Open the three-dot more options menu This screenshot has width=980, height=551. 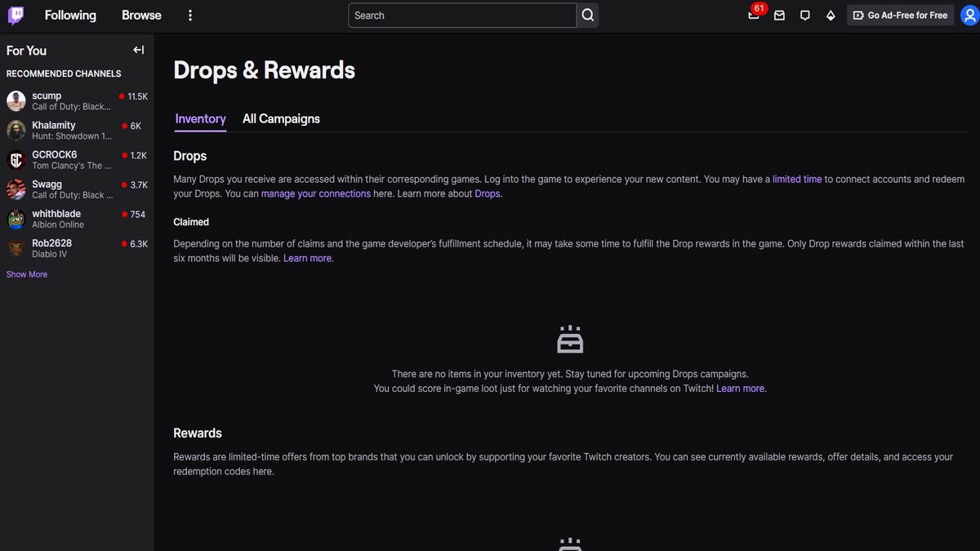[190, 16]
